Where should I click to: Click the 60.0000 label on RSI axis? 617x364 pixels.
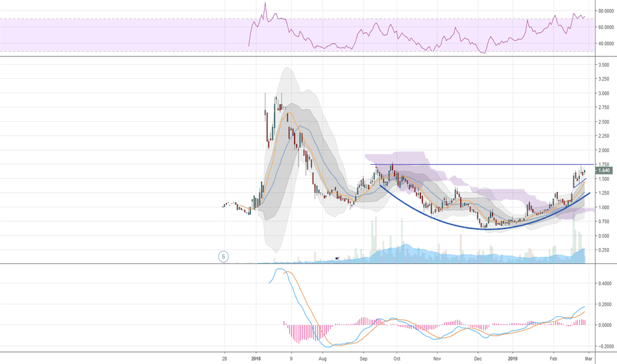606,27
